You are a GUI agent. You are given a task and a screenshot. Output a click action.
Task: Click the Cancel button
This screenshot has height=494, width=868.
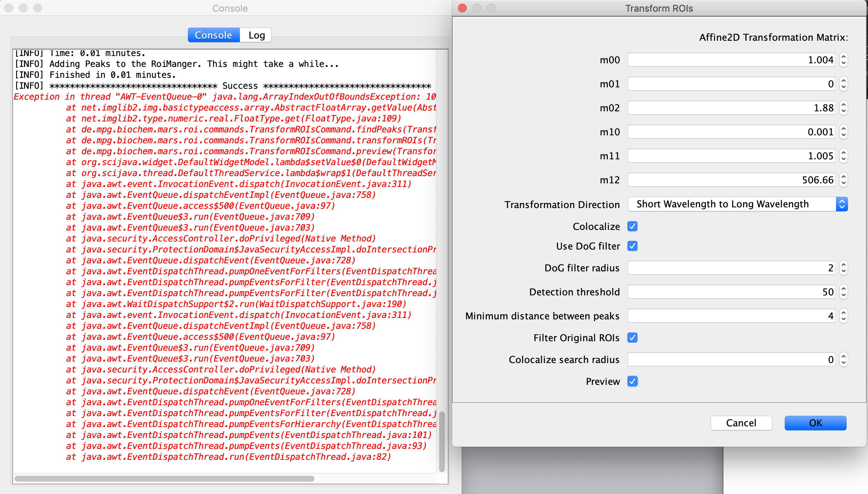click(x=741, y=423)
